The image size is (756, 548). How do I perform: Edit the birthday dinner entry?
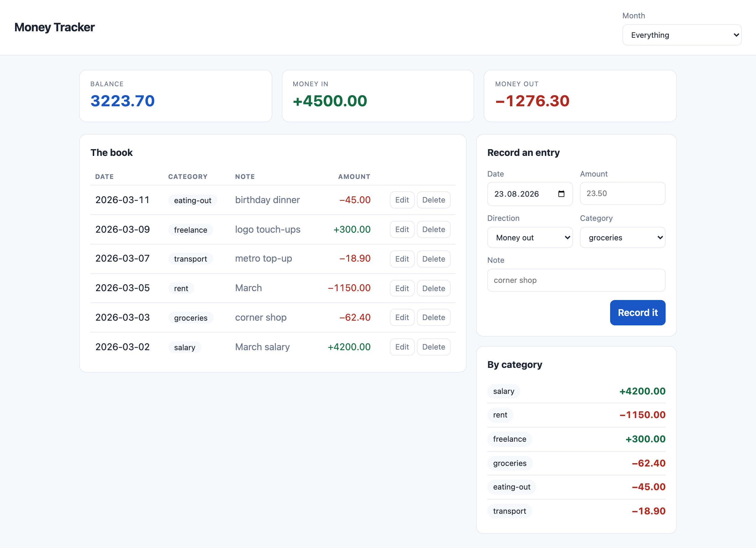(402, 200)
